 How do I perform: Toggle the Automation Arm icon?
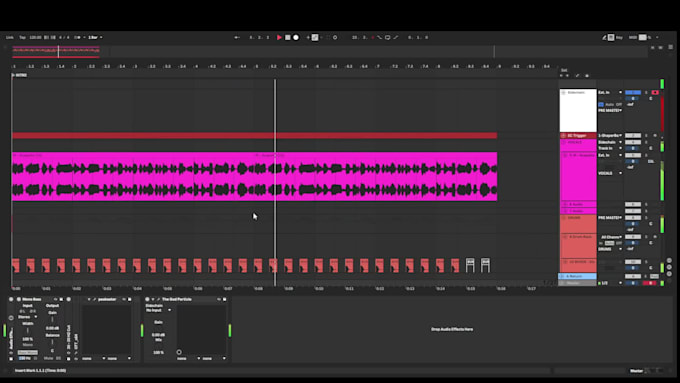point(315,37)
